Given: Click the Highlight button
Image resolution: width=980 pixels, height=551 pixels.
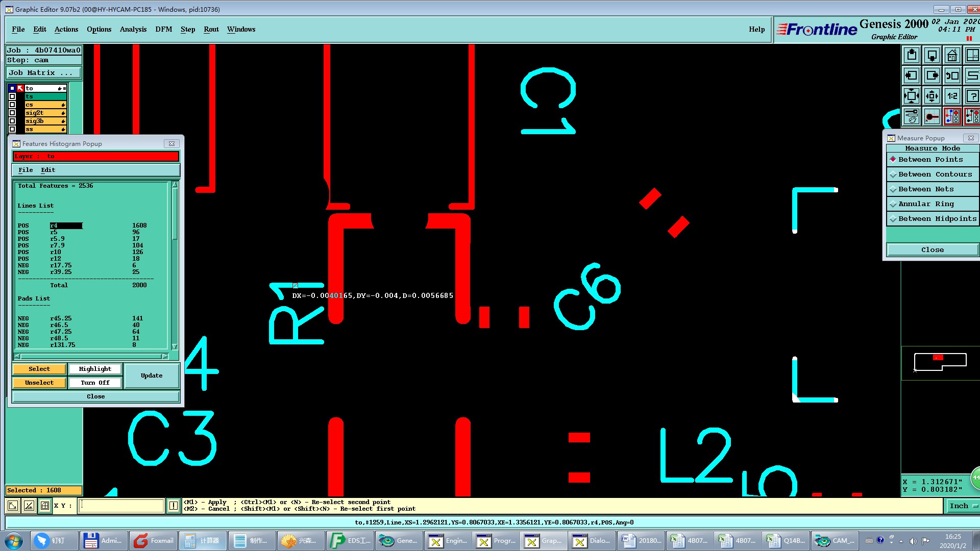Looking at the screenshot, I should 95,369.
